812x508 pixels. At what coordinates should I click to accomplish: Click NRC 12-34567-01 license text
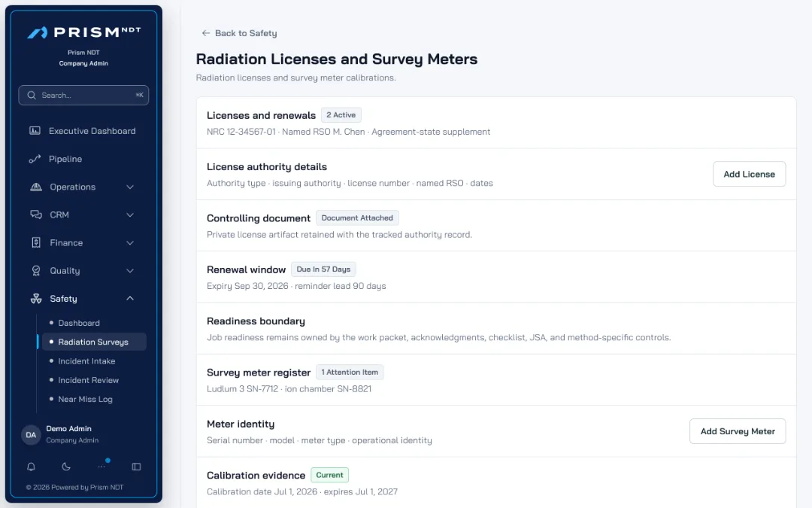coord(241,132)
